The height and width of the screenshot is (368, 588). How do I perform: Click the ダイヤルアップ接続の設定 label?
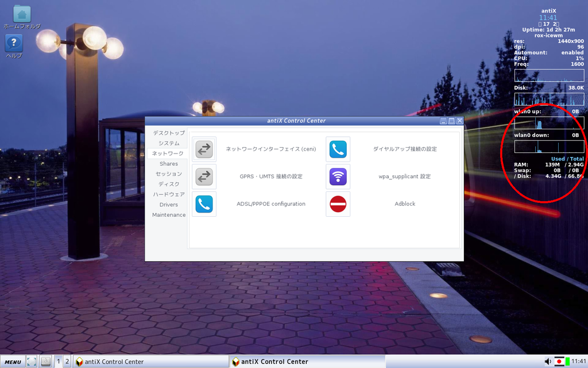click(x=405, y=149)
